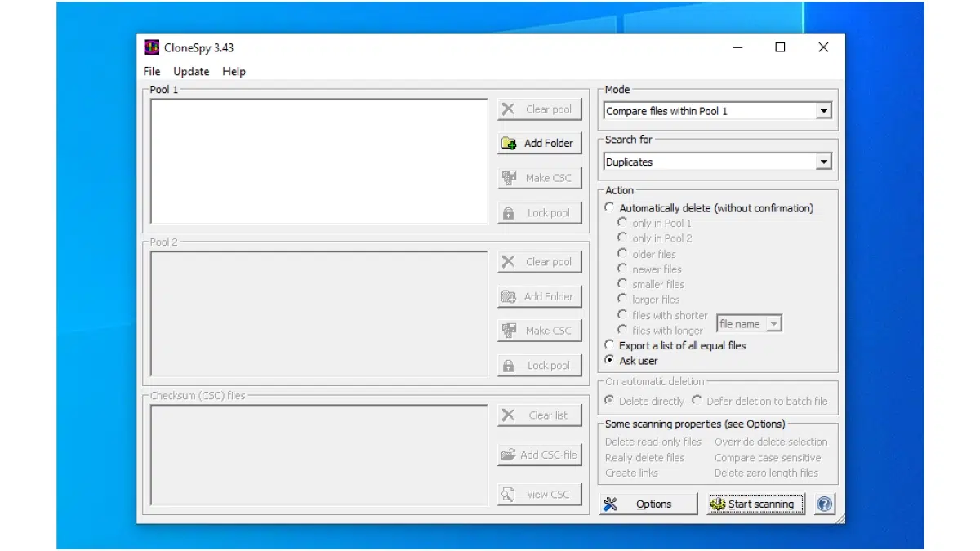
Task: Click inside the Pool 1 folder list box
Action: pos(319,161)
